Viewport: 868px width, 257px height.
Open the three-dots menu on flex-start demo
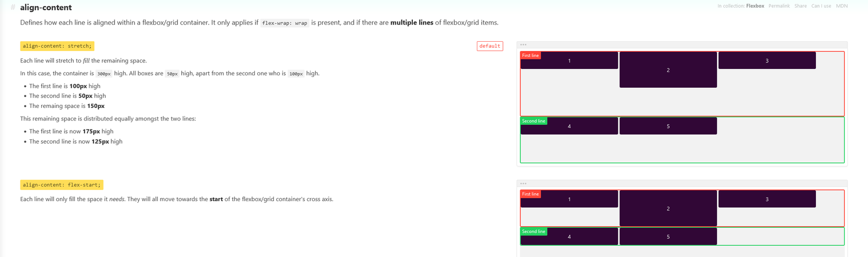tap(523, 184)
